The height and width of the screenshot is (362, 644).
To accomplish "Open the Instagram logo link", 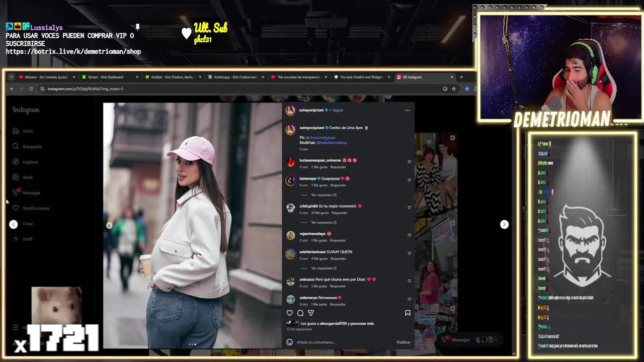I will [26, 110].
